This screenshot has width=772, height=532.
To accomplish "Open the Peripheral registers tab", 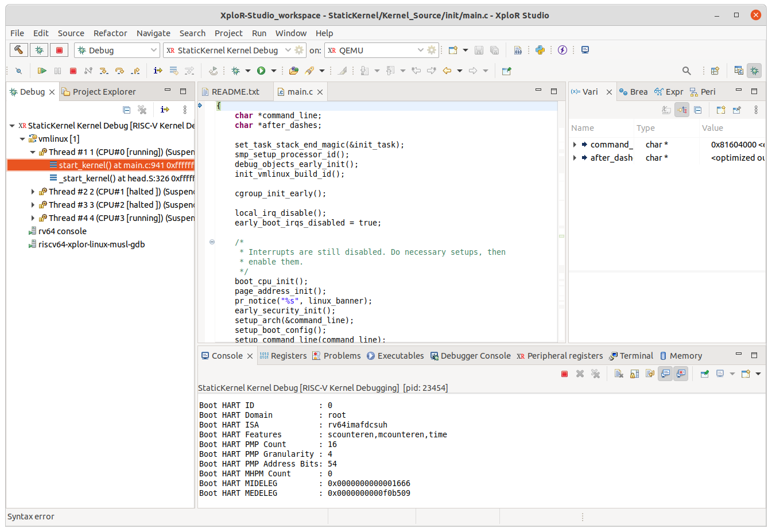I will [560, 356].
